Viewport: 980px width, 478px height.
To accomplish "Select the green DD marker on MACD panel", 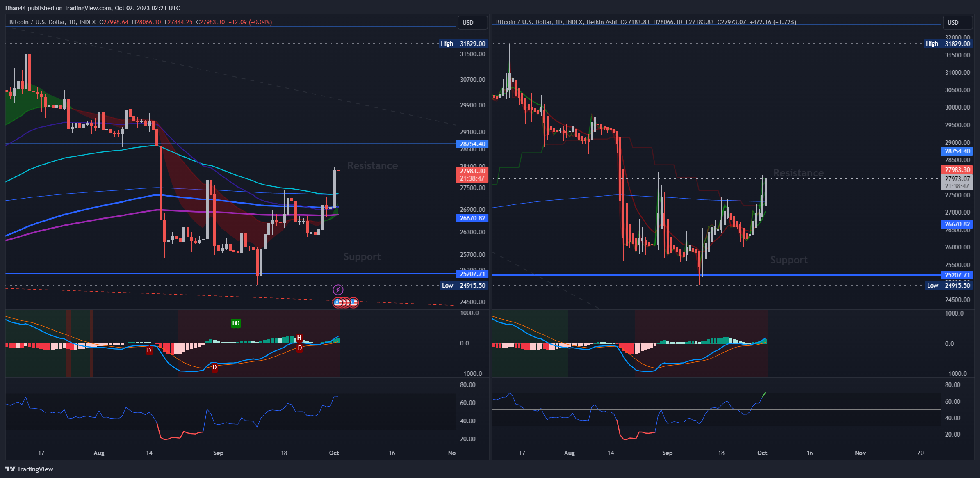I will pos(236,323).
